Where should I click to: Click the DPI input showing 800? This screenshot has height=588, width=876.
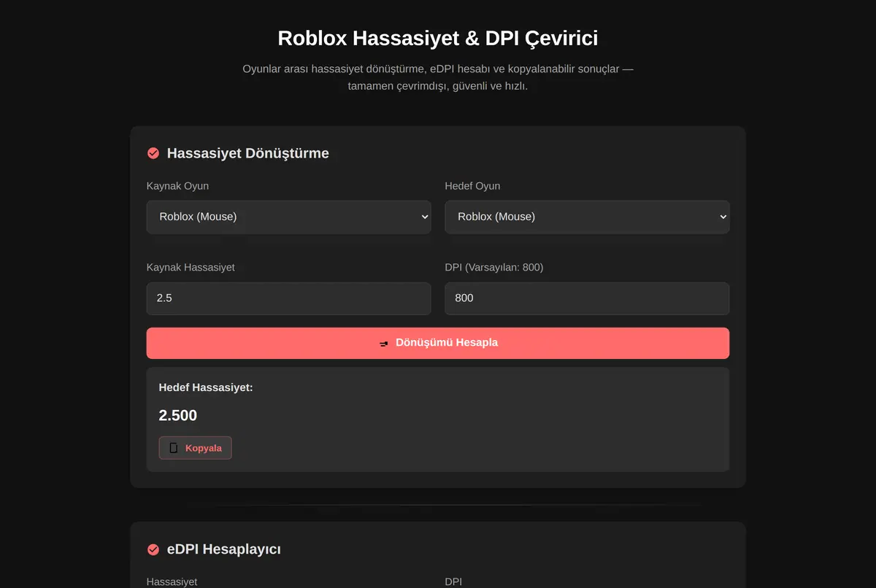tap(587, 298)
